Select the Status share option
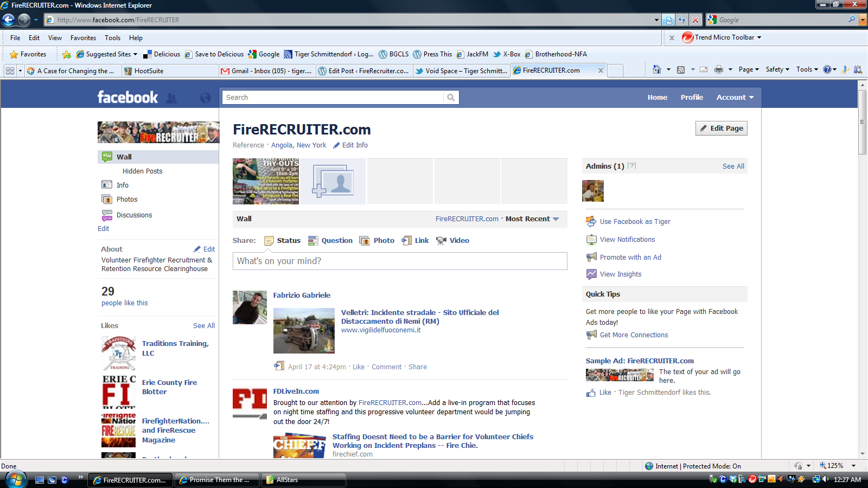Screen dimensions: 868x488 282,240
